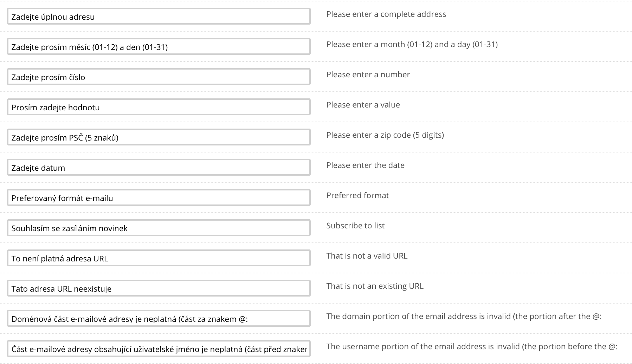Screen dimensions: 632x364
Task: Click the 'Prosím zadejte hodnotu' input
Action: click(159, 107)
